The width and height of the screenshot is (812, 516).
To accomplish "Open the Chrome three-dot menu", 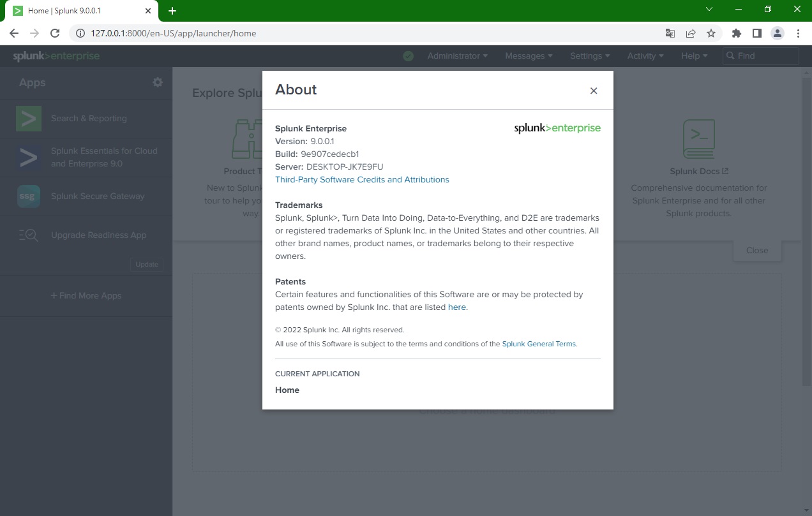I will click(798, 33).
